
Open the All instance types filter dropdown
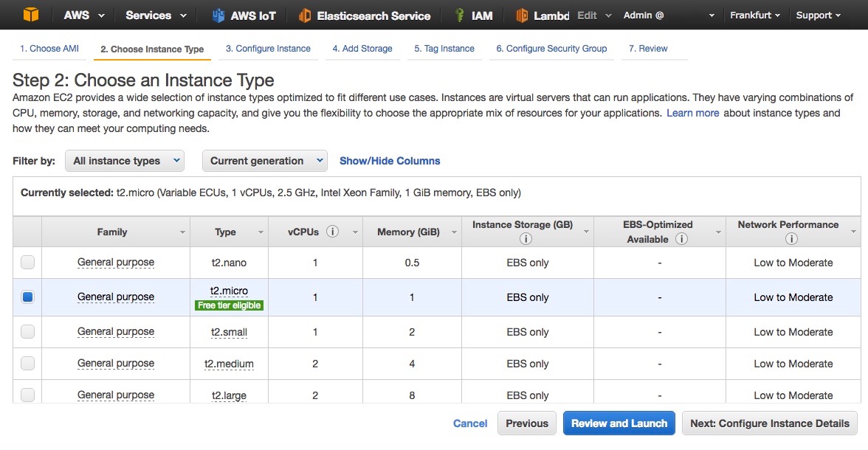click(x=124, y=161)
